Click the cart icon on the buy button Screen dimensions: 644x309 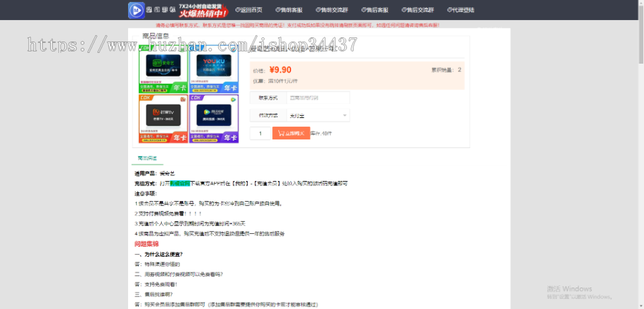(281, 133)
